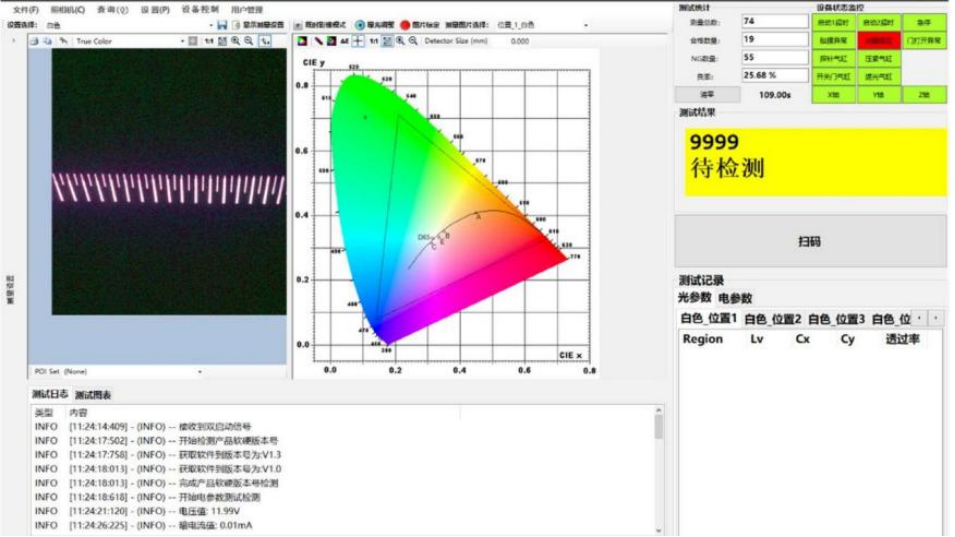
Task: Click the log scrollbar down arrow
Action: tap(658, 531)
